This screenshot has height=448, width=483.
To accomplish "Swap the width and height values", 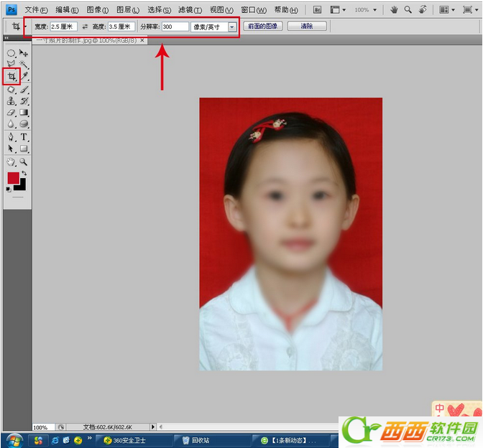I will (85, 27).
